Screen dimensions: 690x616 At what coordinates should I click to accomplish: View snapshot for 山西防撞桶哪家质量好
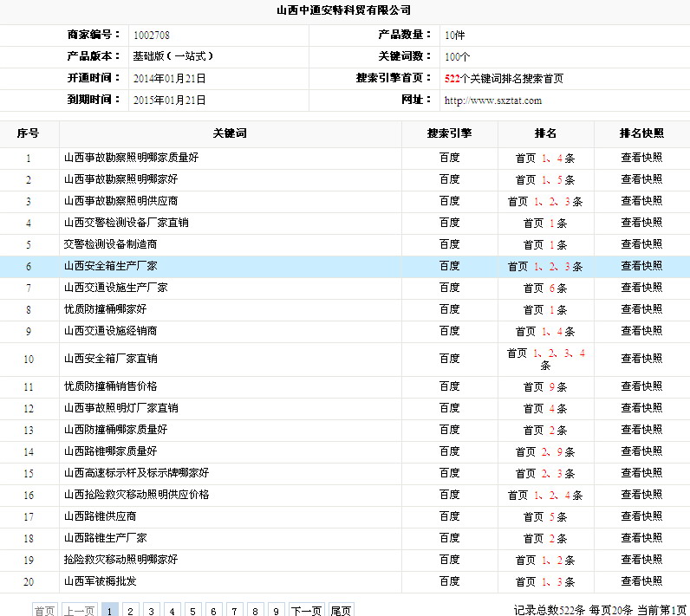641,429
